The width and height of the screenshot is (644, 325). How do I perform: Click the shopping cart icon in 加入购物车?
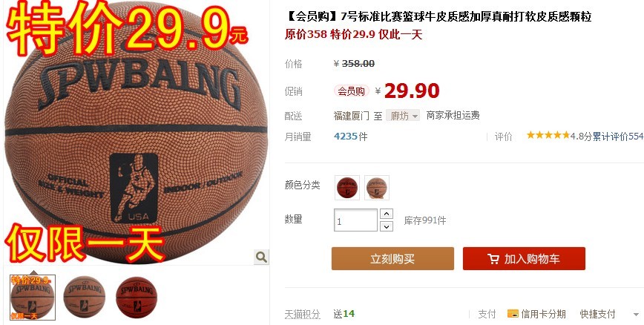coord(493,259)
